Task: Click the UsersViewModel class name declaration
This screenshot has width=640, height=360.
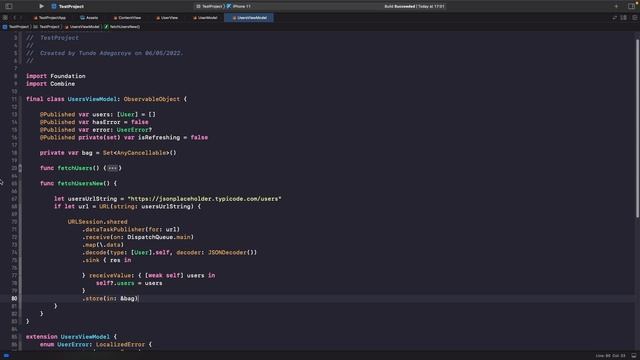Action: tap(92, 99)
